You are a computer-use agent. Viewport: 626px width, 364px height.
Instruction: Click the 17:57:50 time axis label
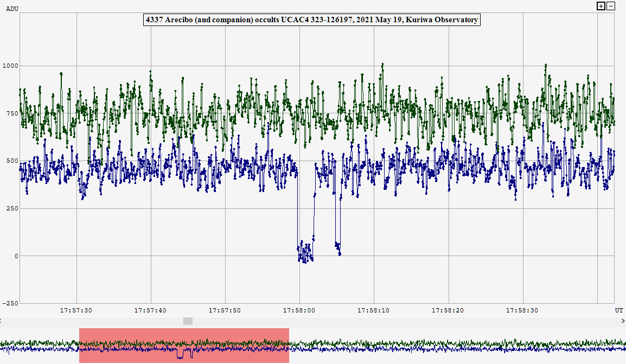[x=225, y=311]
